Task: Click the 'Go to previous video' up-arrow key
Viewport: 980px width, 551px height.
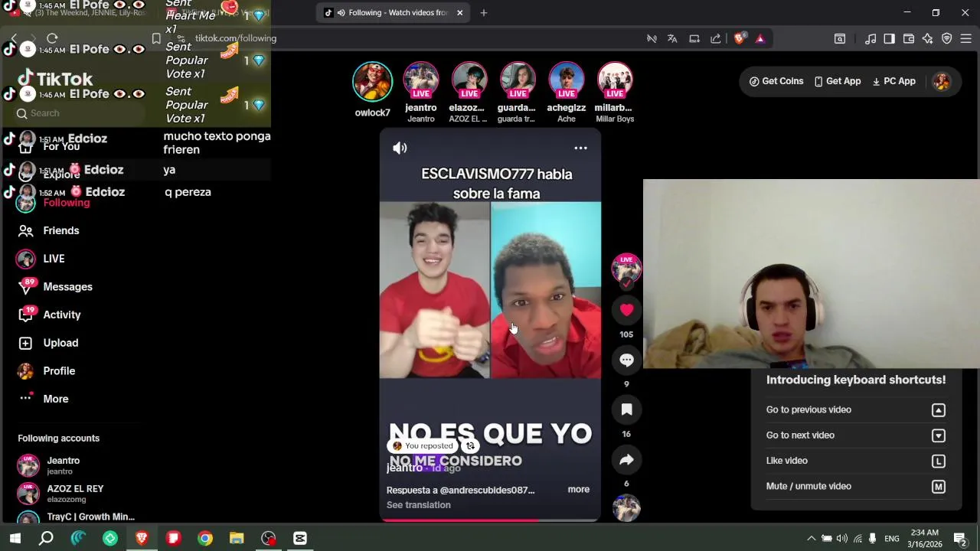Action: (x=939, y=410)
